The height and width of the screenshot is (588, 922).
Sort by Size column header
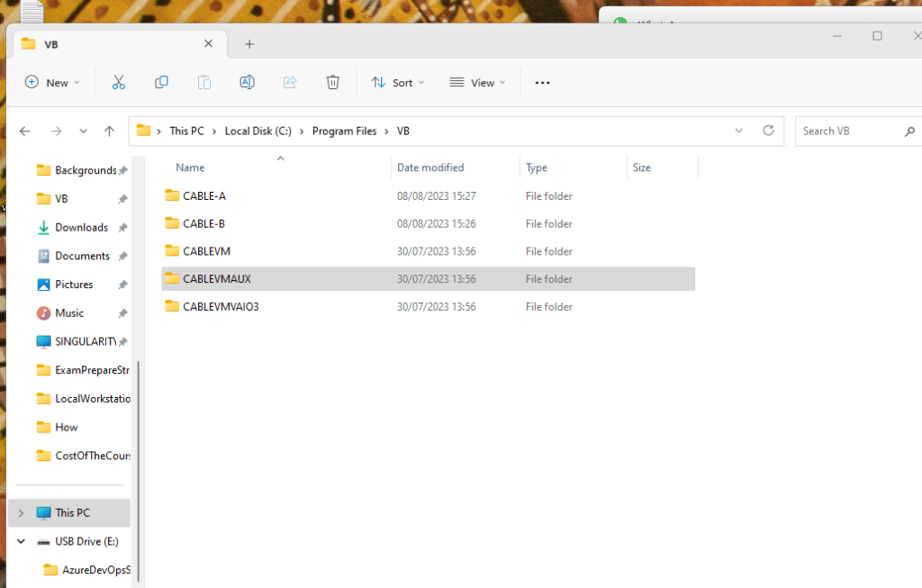pyautogui.click(x=641, y=167)
